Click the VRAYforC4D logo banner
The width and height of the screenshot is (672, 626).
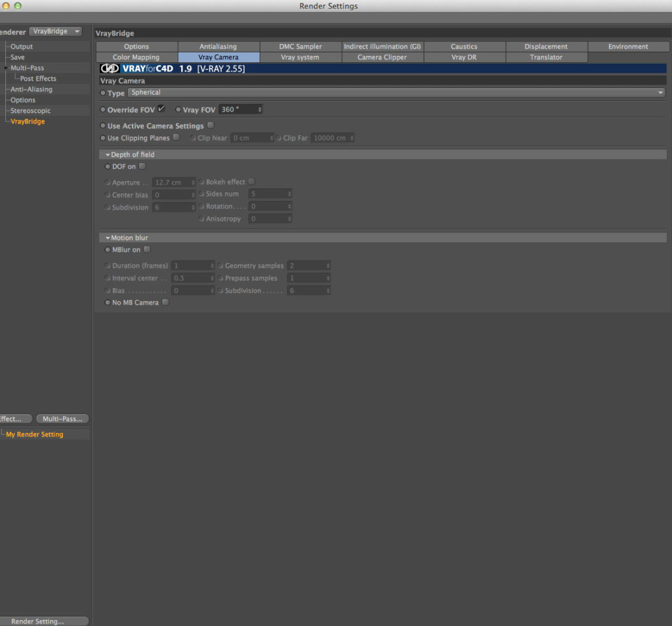[383, 68]
